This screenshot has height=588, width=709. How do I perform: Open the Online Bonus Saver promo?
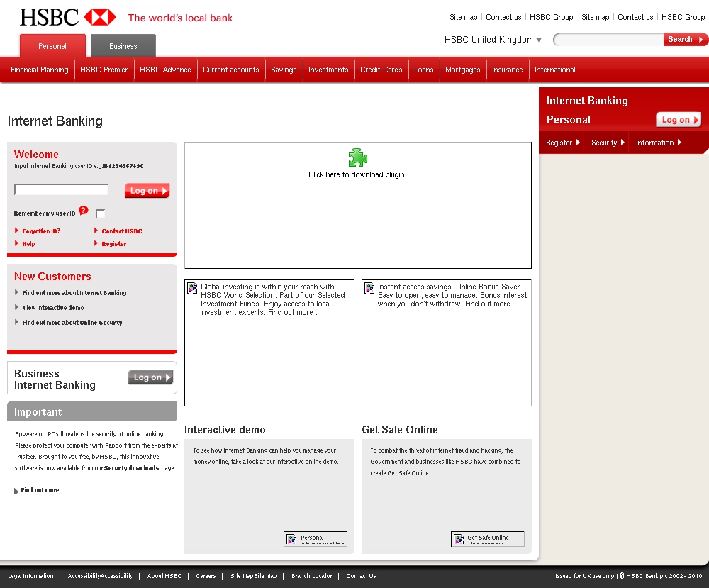[x=447, y=343]
